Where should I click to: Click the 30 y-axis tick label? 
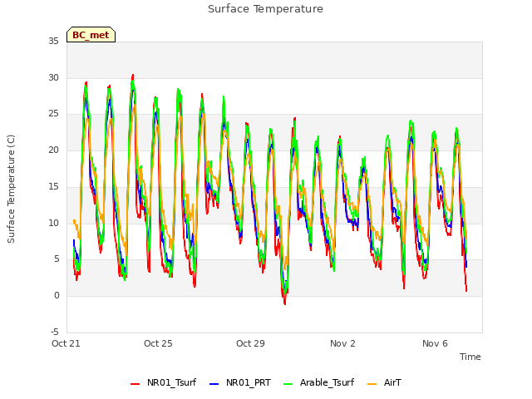pos(53,77)
